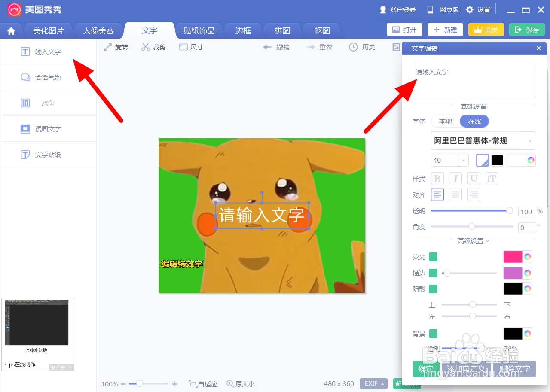Open 网页版 web version
Screen dimensions: 550x392
pyautogui.click(x=443, y=9)
